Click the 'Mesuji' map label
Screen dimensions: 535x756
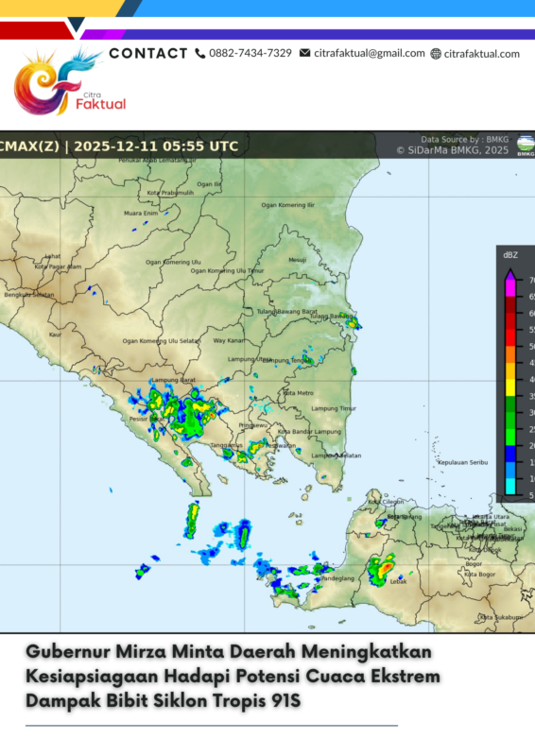(297, 260)
